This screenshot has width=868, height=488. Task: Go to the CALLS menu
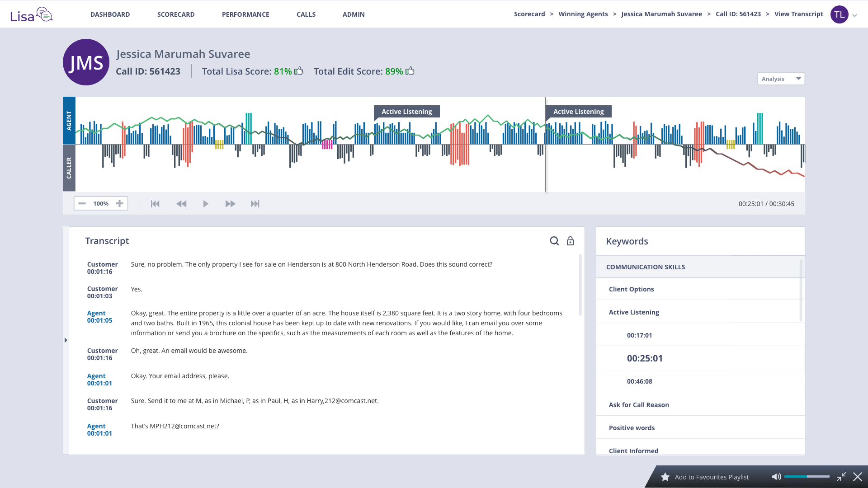point(306,14)
